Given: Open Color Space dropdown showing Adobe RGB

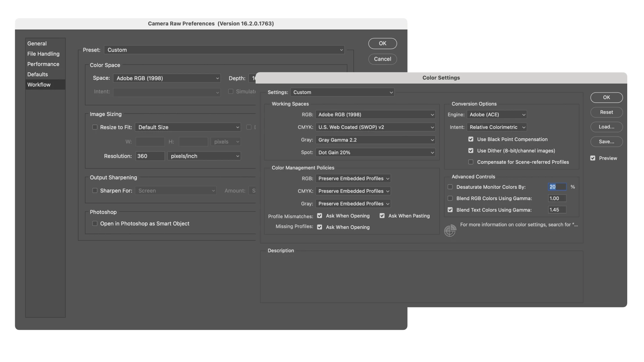Looking at the screenshot, I should [167, 78].
